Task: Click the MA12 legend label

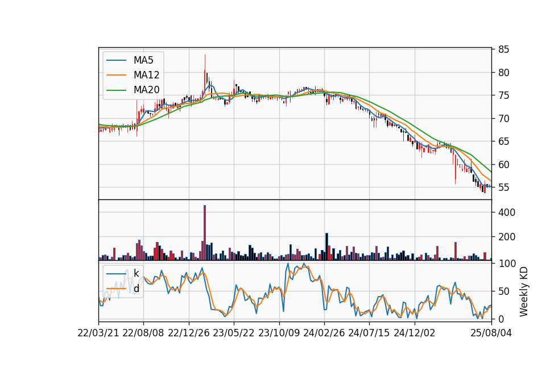Action: click(146, 75)
